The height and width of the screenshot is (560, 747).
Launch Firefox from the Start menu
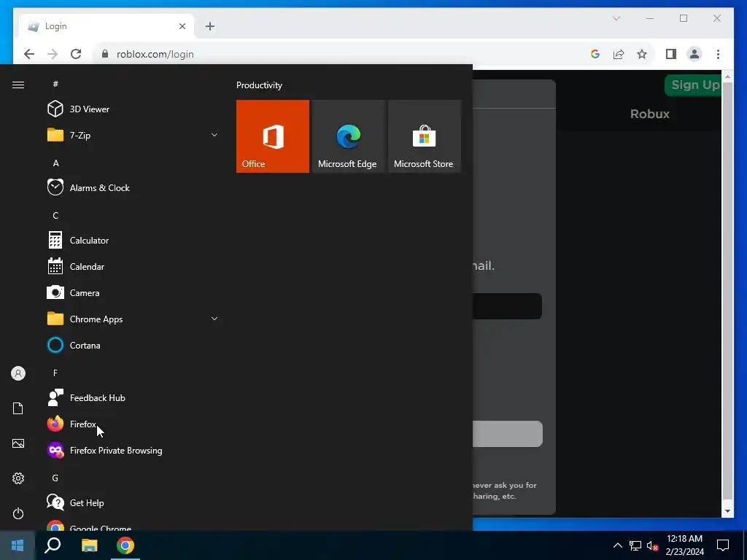[133, 424]
